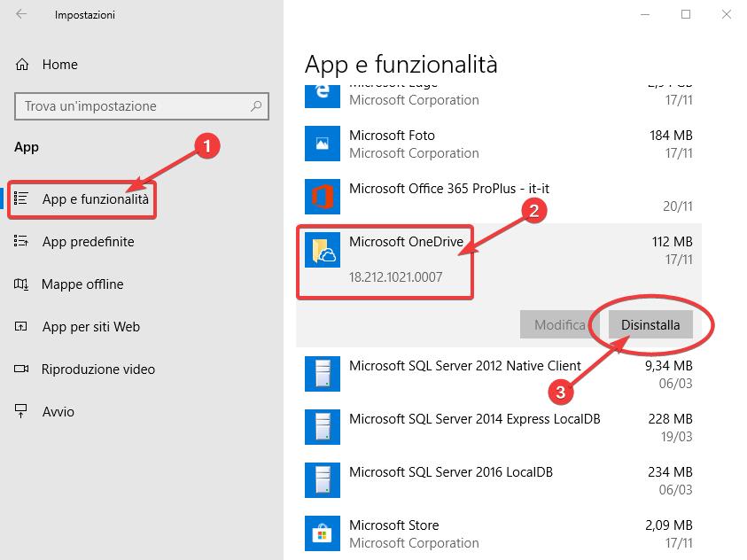
Task: Click the 228 MB size value
Action: pyautogui.click(x=670, y=419)
